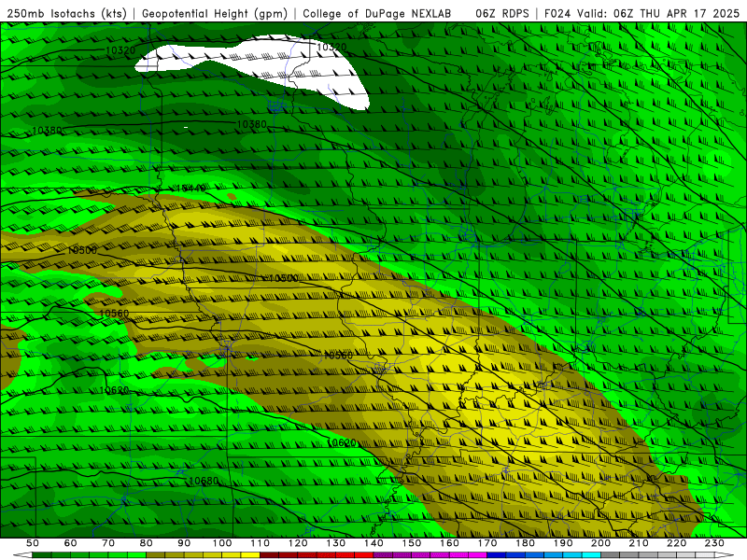This screenshot has height=560, width=747.
Task: Click the colorbar value 60
Action: click(71, 543)
